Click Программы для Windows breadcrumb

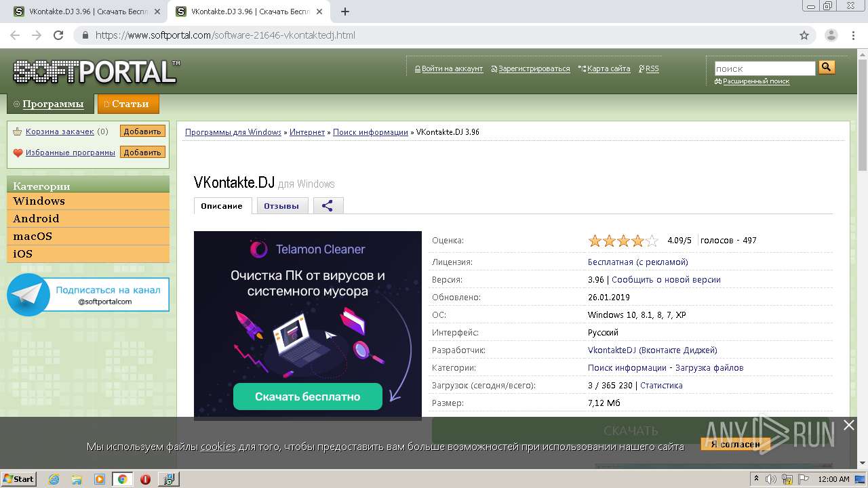click(x=233, y=132)
